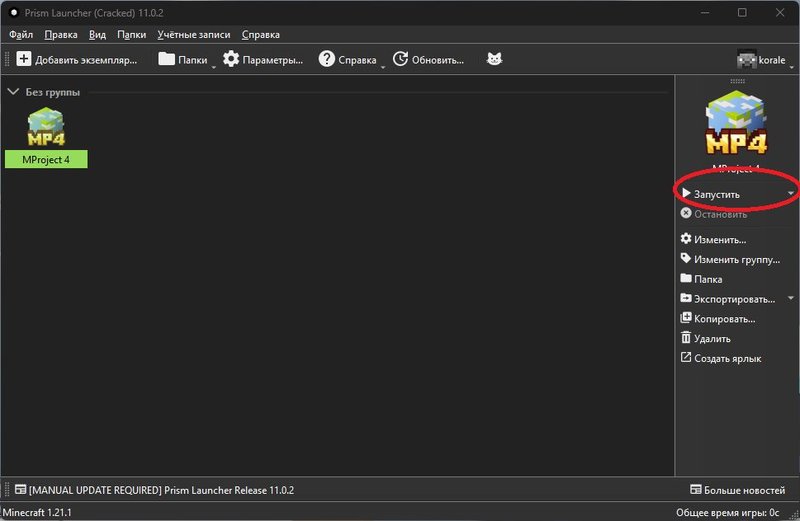
Task: Click the Больше новостей news icon
Action: point(696,489)
